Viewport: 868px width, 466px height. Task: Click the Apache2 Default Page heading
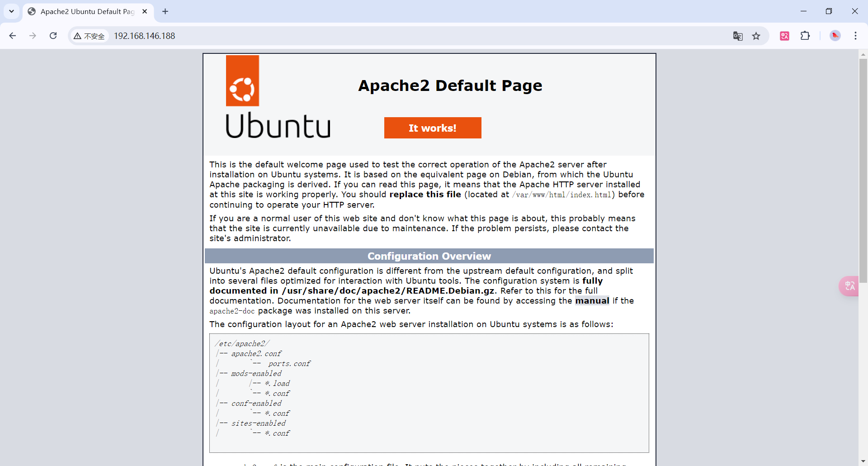pyautogui.click(x=450, y=86)
